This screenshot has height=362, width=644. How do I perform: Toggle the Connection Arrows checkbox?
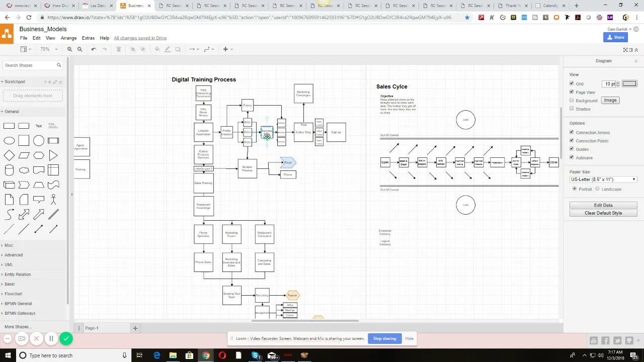tap(572, 132)
